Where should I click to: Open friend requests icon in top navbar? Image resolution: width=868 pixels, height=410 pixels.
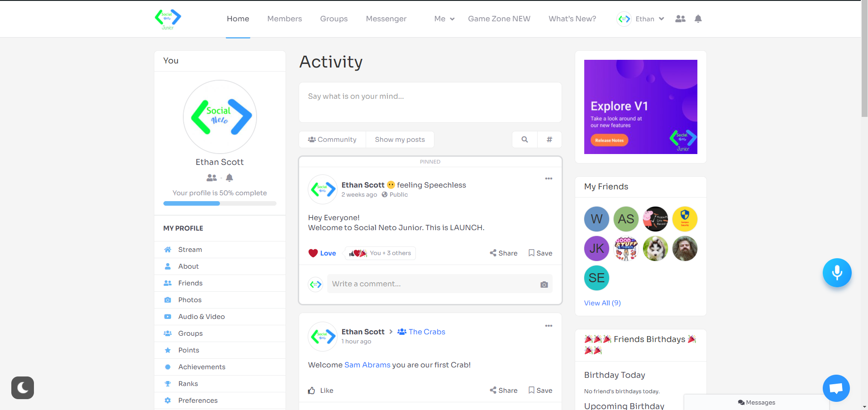tap(680, 19)
